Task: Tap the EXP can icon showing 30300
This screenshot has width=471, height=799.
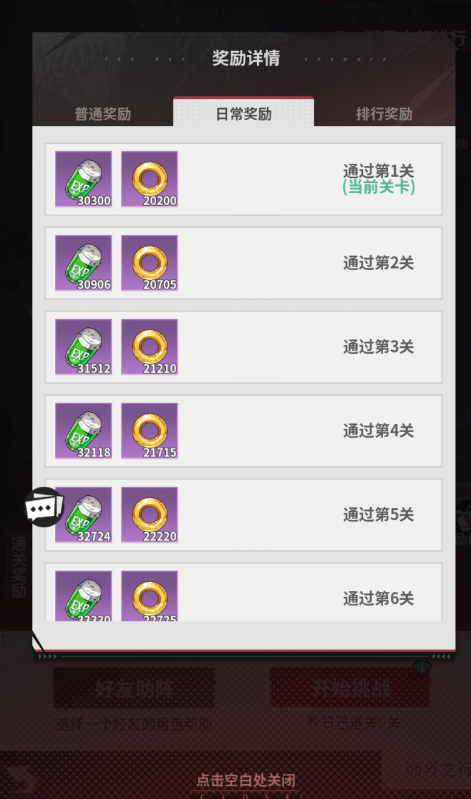Action: click(x=84, y=179)
